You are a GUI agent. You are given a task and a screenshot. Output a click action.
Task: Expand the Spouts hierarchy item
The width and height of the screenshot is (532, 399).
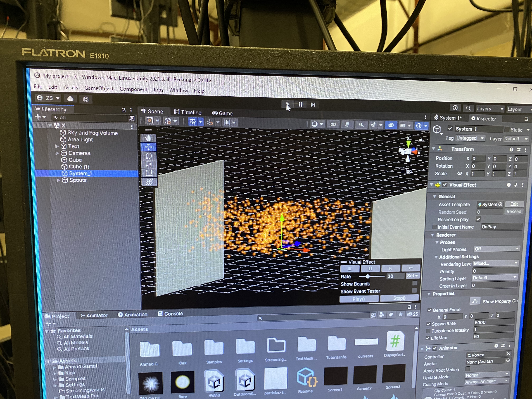pyautogui.click(x=58, y=180)
